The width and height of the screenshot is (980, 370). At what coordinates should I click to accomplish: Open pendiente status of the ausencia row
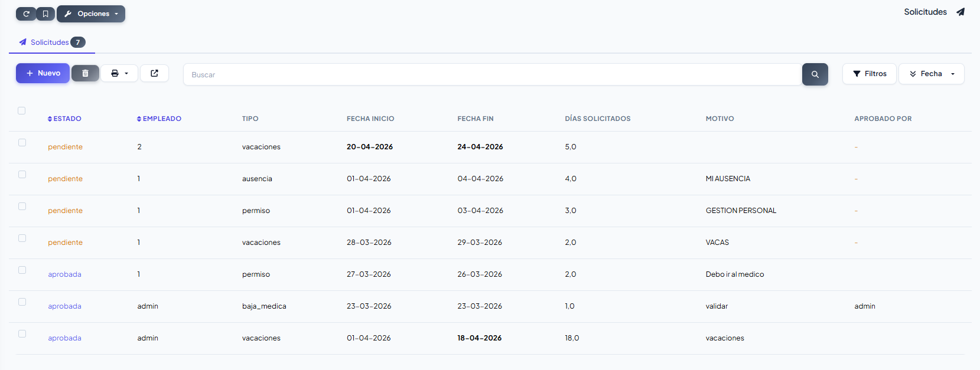pos(65,179)
